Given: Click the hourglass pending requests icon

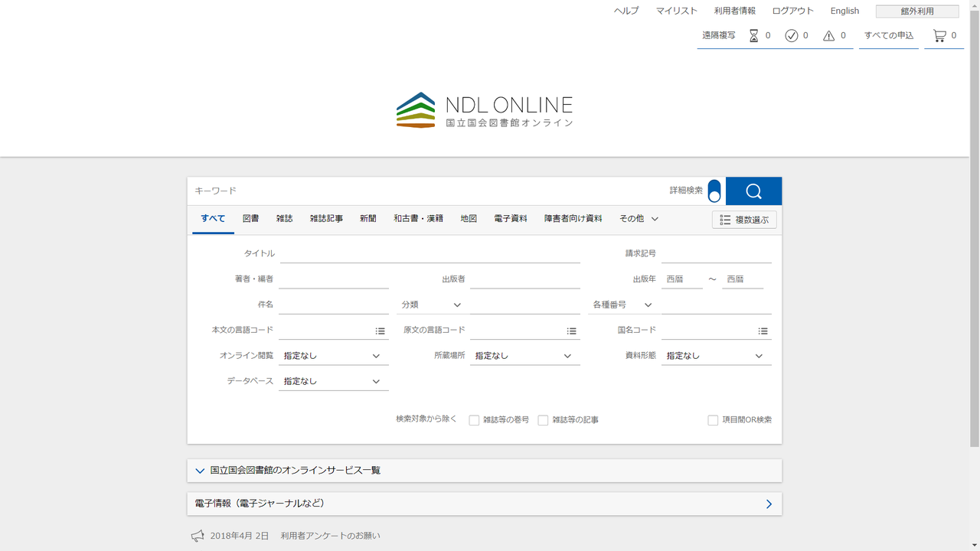Looking at the screenshot, I should pos(753,36).
